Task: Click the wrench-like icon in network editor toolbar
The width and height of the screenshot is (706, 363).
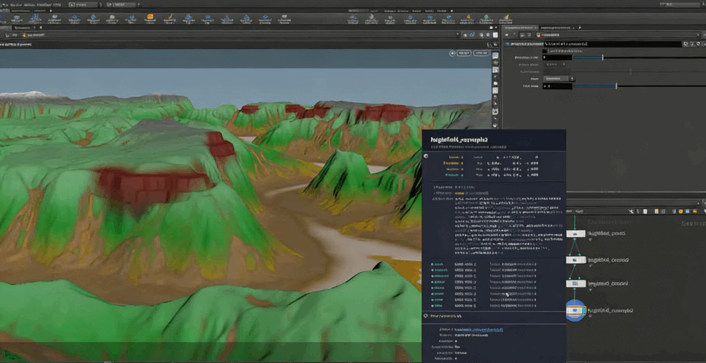Action: pos(631,211)
